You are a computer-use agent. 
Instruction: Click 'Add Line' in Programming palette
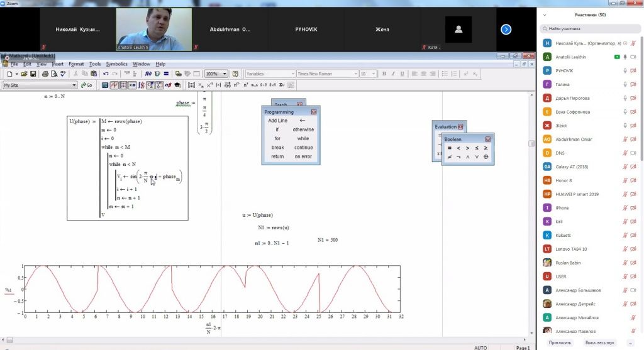click(277, 121)
